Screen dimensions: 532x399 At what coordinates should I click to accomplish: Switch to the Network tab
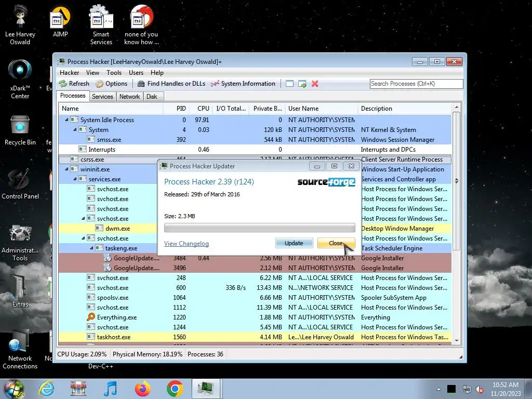coord(129,97)
